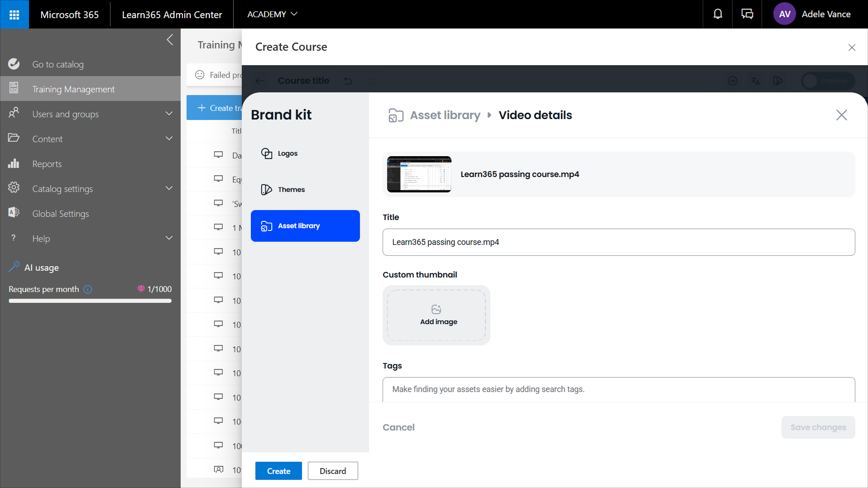Close the Video details panel
Screen dimensions: 868x488
coord(841,115)
